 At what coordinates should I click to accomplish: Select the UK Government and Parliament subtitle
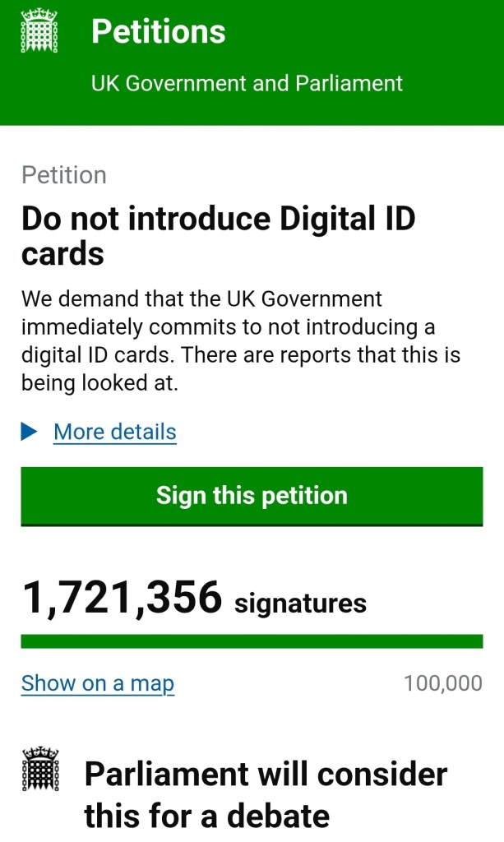(x=247, y=83)
